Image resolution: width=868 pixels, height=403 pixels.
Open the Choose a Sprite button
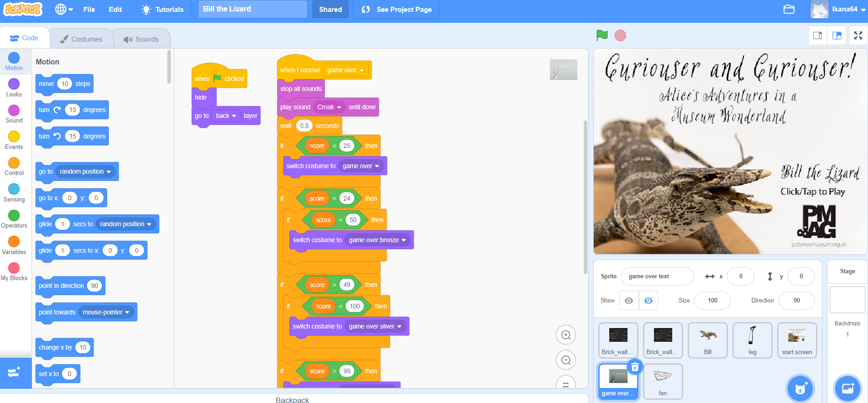[800, 388]
